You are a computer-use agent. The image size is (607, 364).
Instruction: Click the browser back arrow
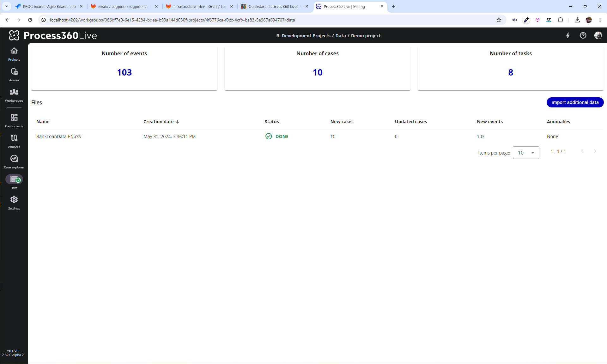(x=7, y=20)
